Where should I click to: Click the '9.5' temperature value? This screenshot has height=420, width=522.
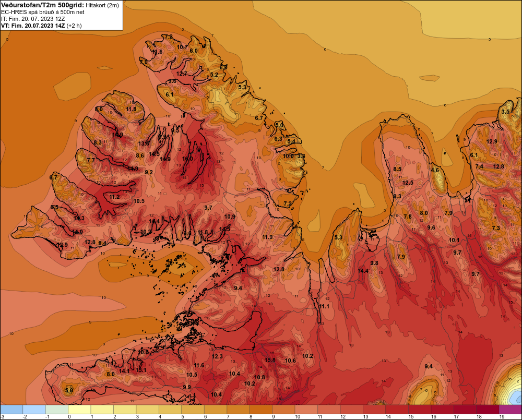[175, 130]
